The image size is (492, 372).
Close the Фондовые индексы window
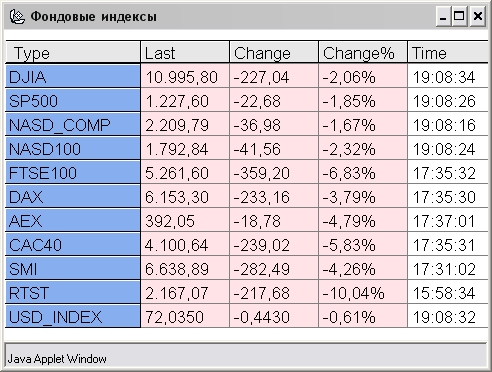click(x=478, y=16)
